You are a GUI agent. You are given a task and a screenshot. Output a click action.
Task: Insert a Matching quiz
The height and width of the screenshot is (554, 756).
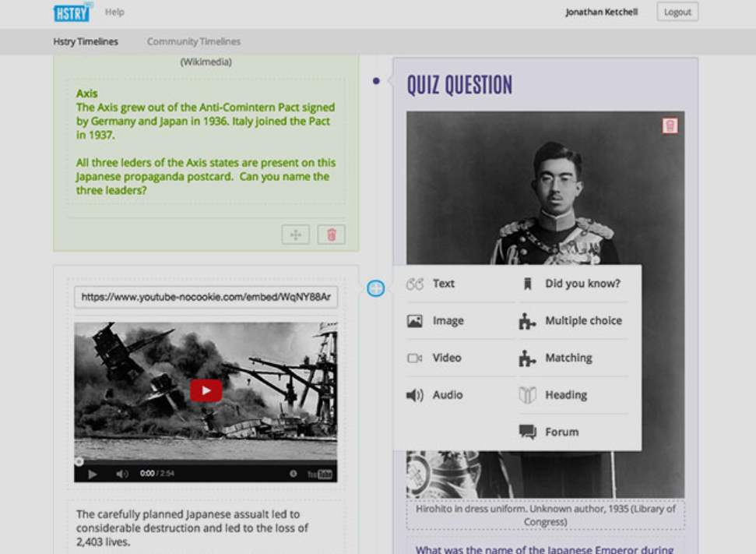(x=568, y=358)
